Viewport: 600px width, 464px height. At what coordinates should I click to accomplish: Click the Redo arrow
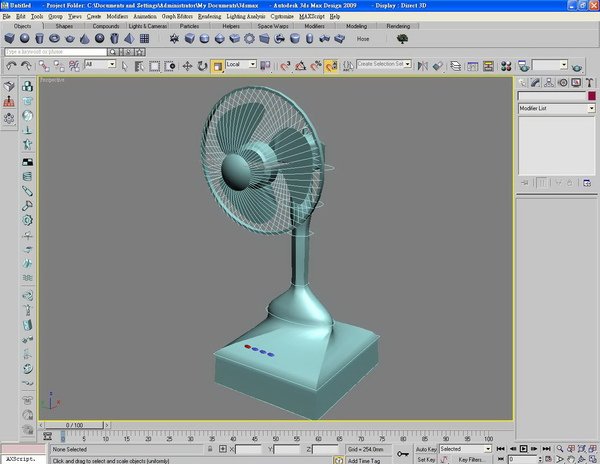point(26,66)
